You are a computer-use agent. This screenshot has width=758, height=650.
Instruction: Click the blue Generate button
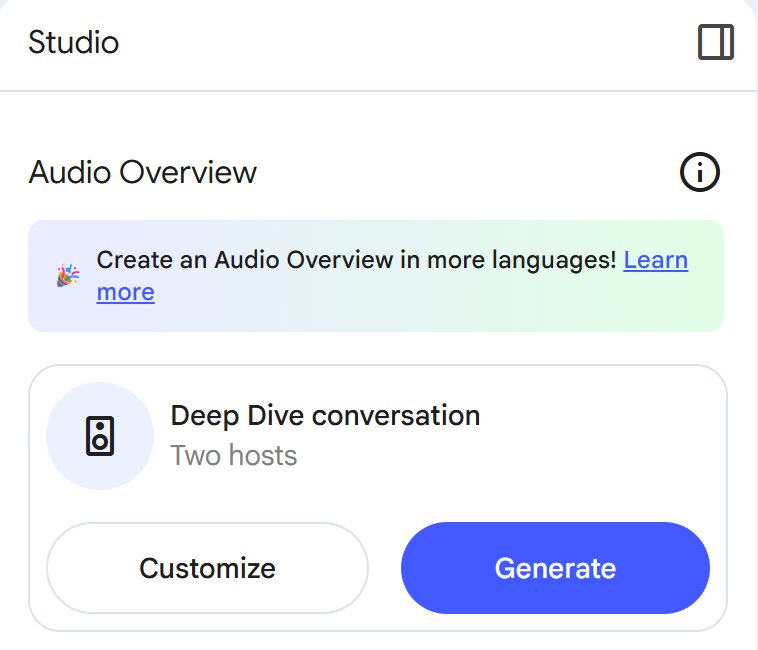(555, 568)
